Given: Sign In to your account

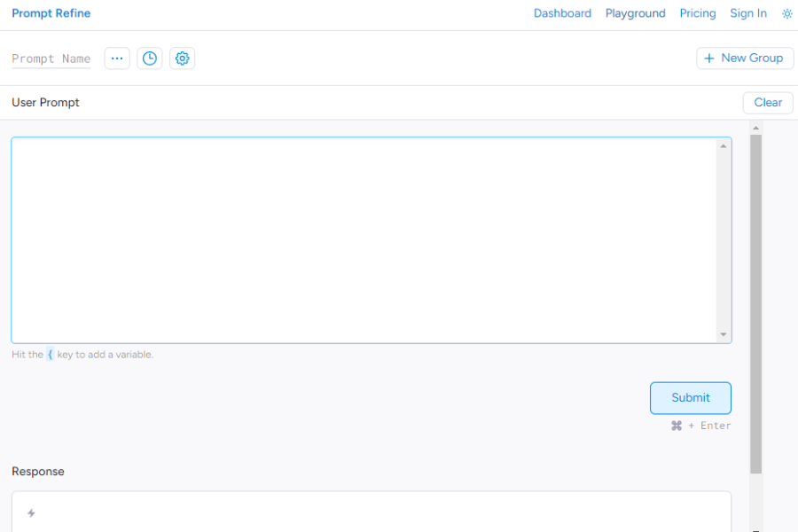Looking at the screenshot, I should click(747, 13).
